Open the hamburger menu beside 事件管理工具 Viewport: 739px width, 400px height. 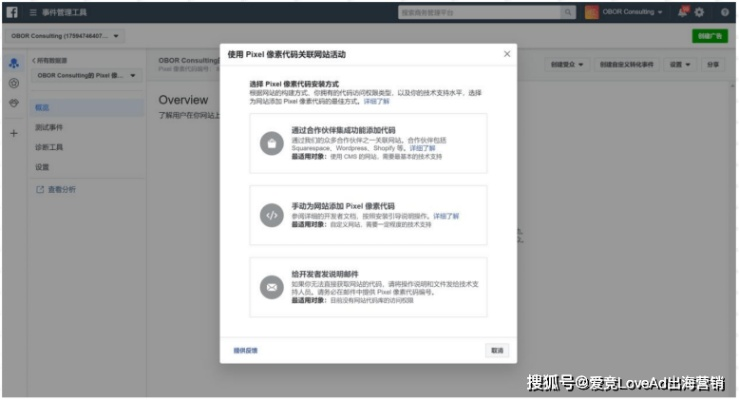click(x=33, y=12)
